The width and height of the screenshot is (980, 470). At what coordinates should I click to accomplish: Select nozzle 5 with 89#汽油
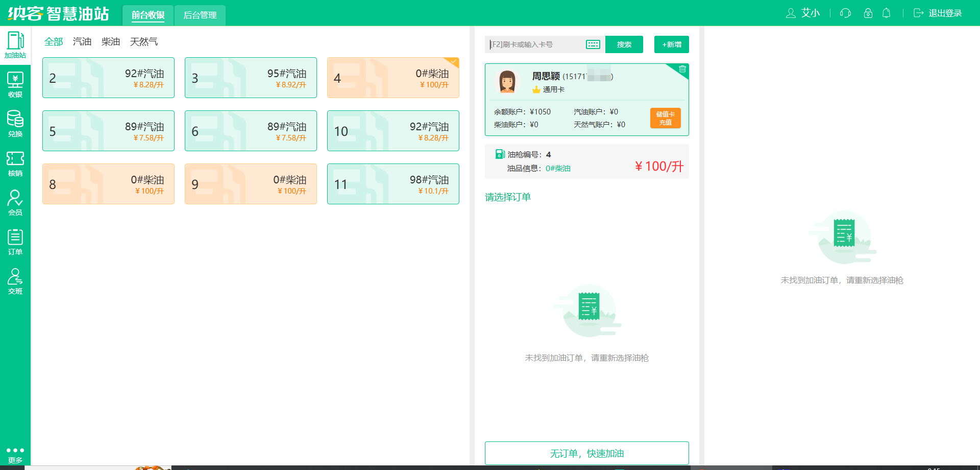[108, 131]
